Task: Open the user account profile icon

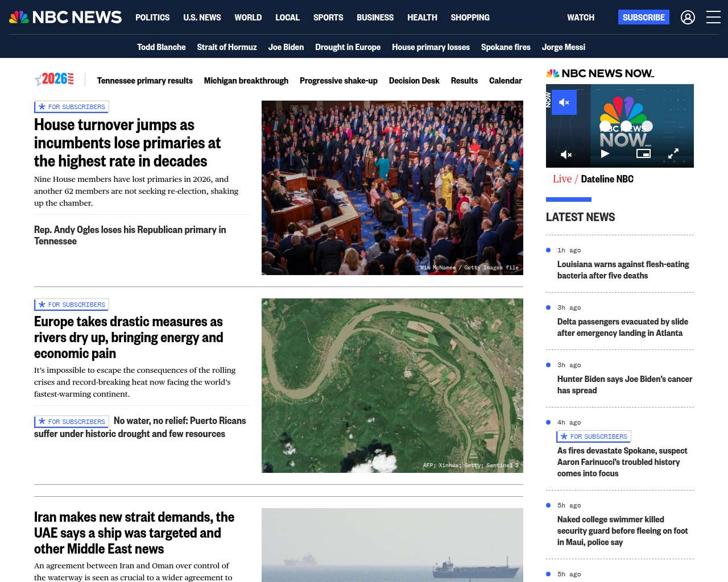Action: click(x=688, y=18)
